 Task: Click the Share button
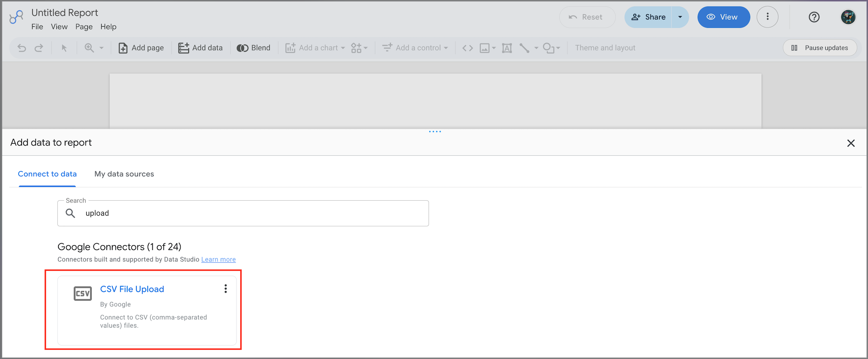click(648, 17)
